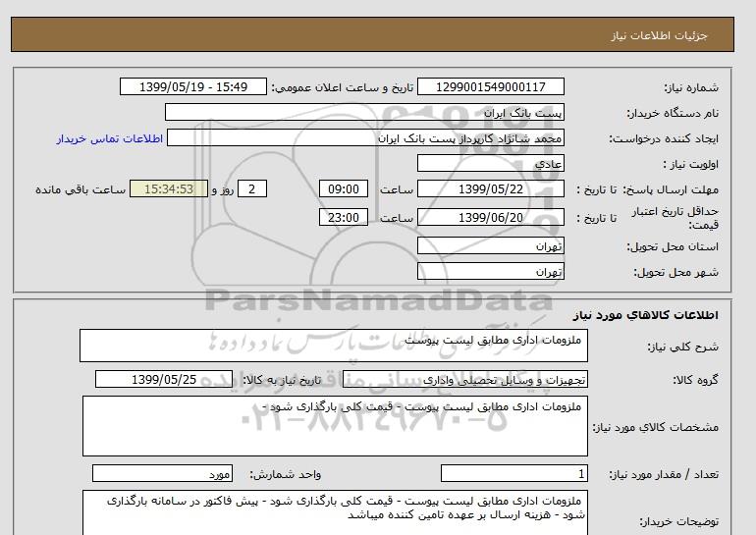Click the label تعداد / مقدار مورد نیاز
756x535 pixels.
pos(664,475)
